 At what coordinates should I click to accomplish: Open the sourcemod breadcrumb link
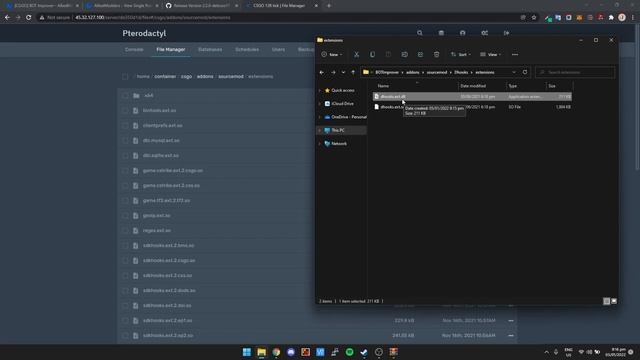(x=231, y=77)
